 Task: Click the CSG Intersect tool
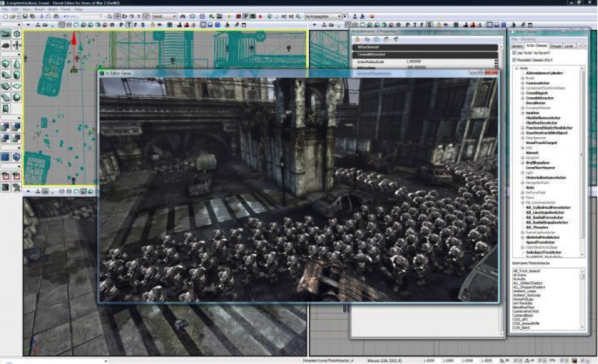pos(6,138)
